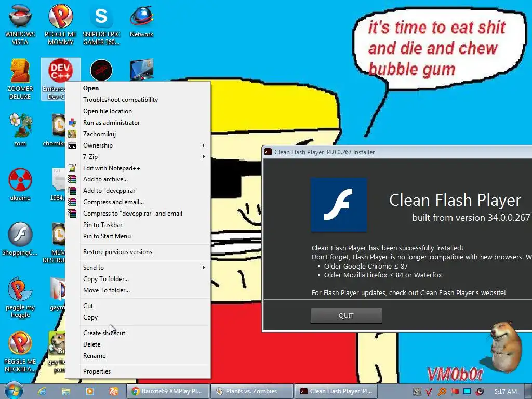Choose Create shortcut
Image resolution: width=532 pixels, height=399 pixels.
coord(138,333)
